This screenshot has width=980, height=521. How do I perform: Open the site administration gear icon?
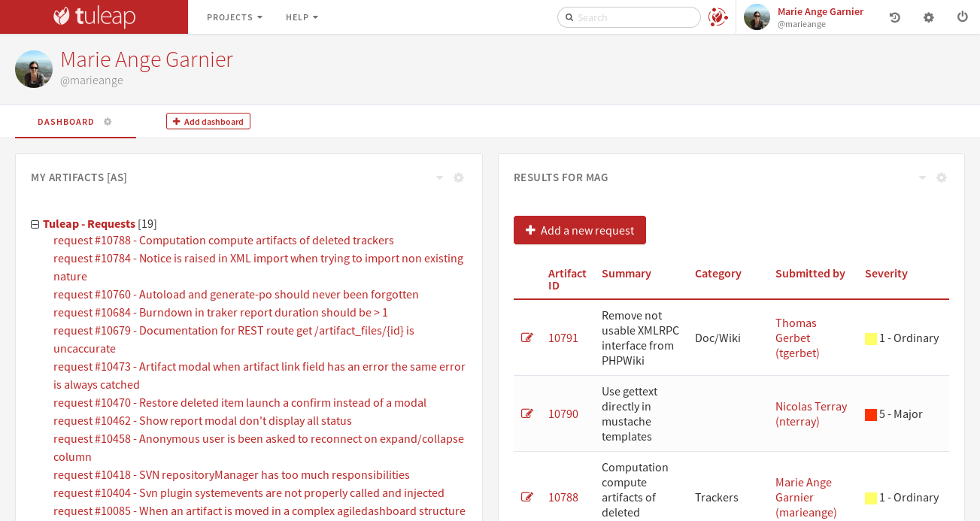pos(928,17)
